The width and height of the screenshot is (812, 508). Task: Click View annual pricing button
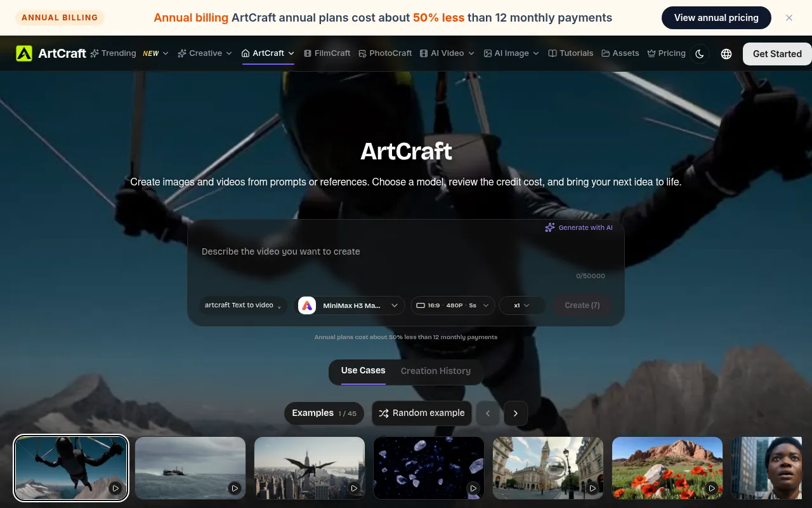point(716,18)
